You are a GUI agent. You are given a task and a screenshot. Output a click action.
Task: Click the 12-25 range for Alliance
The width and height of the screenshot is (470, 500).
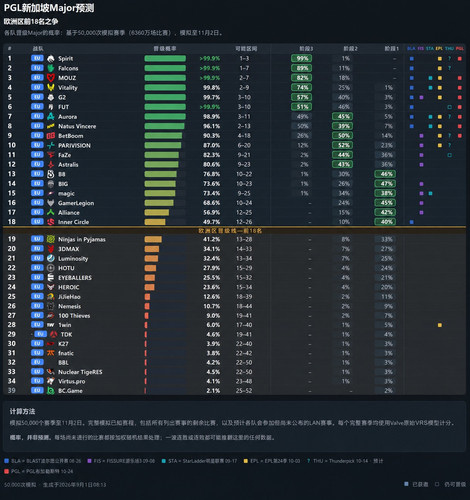click(x=244, y=213)
